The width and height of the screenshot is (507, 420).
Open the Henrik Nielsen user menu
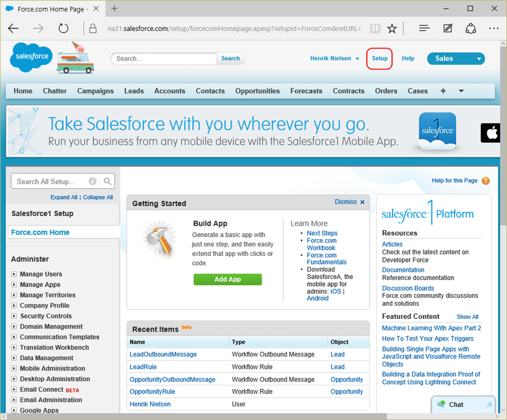pos(335,59)
